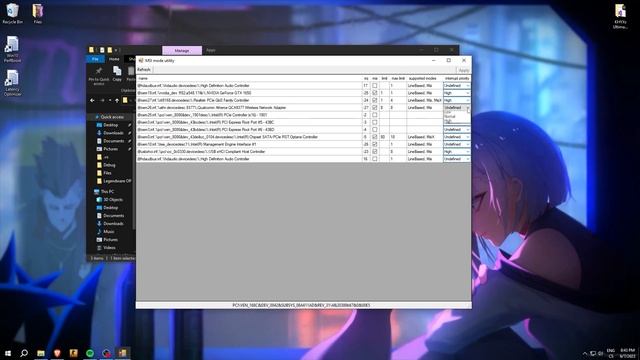Open Spotify from the taskbar
Viewport: 640px width, 360px height.
click(90, 353)
